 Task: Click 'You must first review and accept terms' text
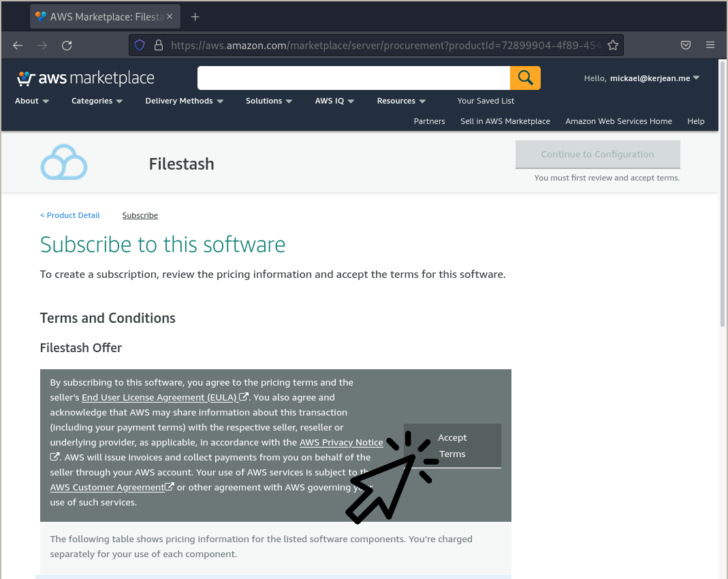coord(607,178)
